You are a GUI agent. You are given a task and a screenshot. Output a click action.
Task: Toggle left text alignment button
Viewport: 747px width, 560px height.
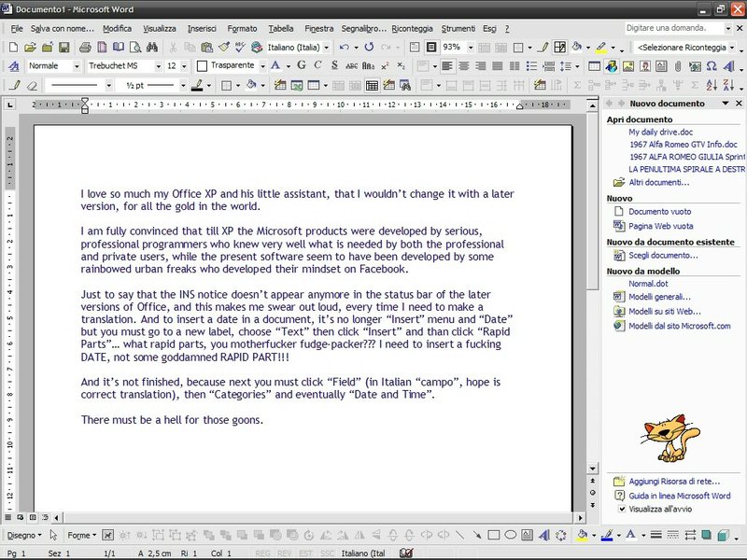pos(447,65)
